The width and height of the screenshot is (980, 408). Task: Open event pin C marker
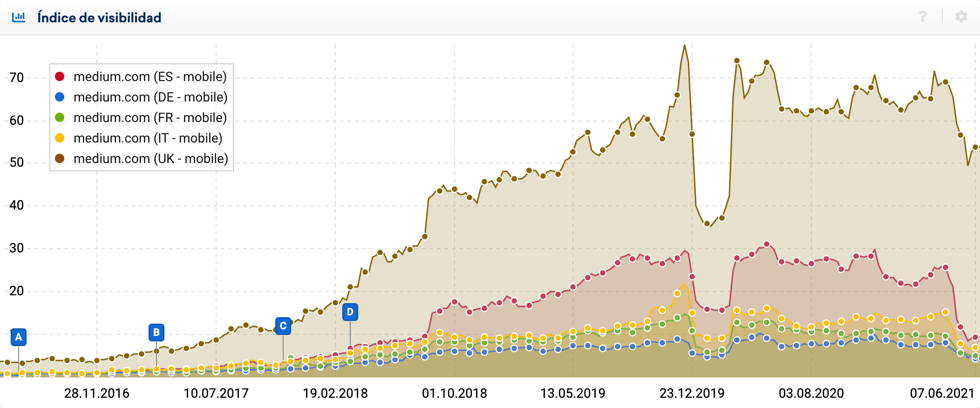(x=283, y=326)
